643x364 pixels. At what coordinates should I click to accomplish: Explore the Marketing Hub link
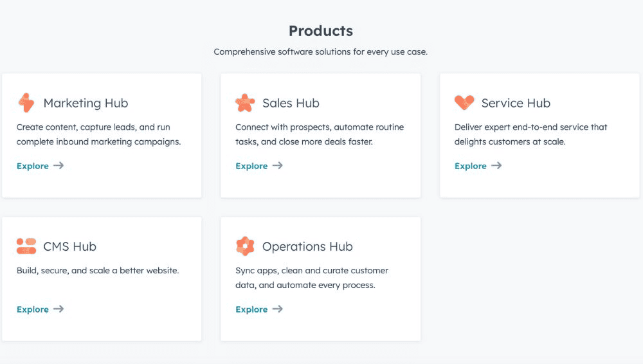(33, 166)
